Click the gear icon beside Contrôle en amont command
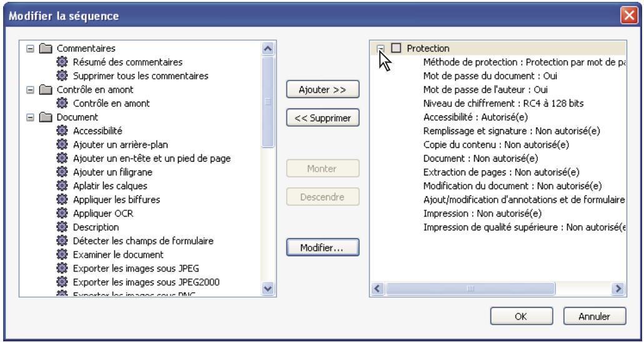The width and height of the screenshot is (644, 342). tap(62, 104)
